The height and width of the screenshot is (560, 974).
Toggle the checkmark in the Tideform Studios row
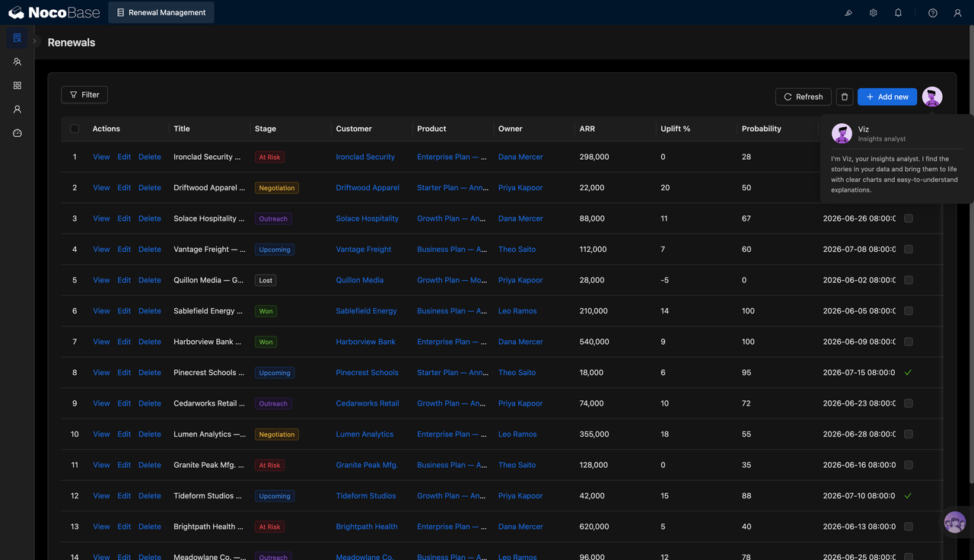[908, 496]
